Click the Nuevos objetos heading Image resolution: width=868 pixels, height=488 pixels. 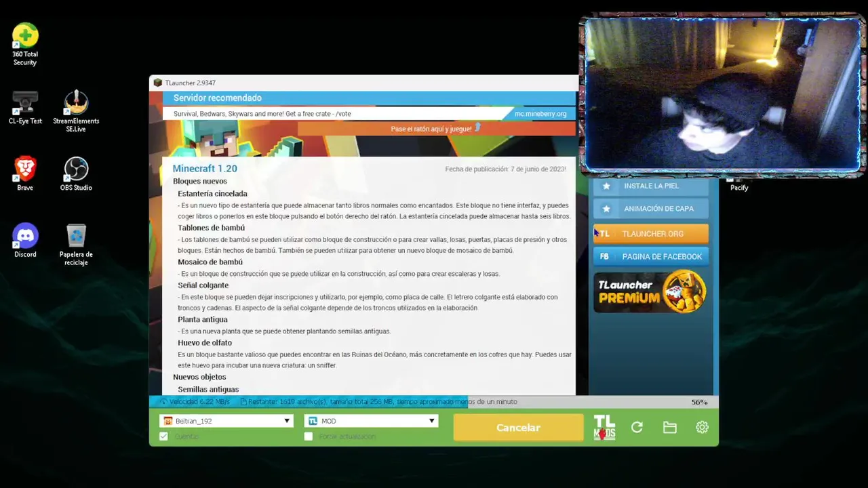(199, 377)
